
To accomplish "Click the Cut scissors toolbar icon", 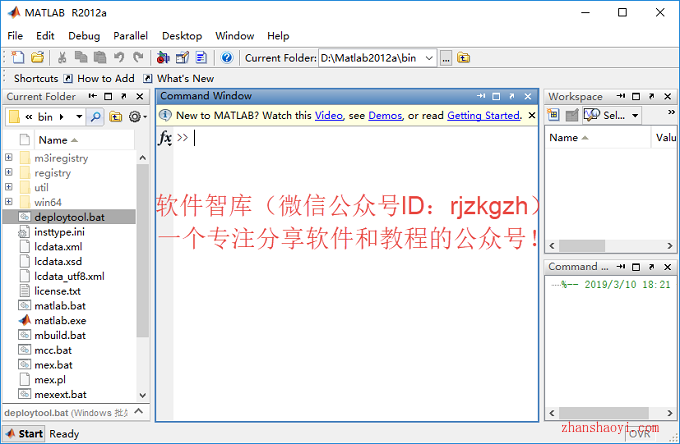I will (62, 57).
